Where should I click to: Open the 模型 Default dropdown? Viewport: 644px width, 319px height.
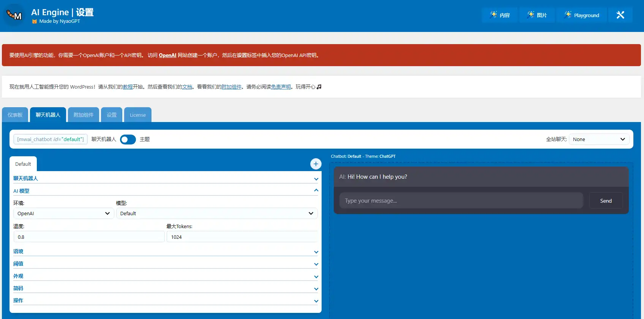coord(217,213)
